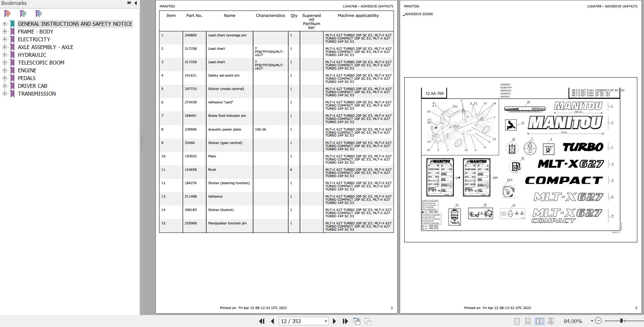Open the TELESCOPIC BOOM bookmark
This screenshot has width=644, height=327.
pos(41,63)
